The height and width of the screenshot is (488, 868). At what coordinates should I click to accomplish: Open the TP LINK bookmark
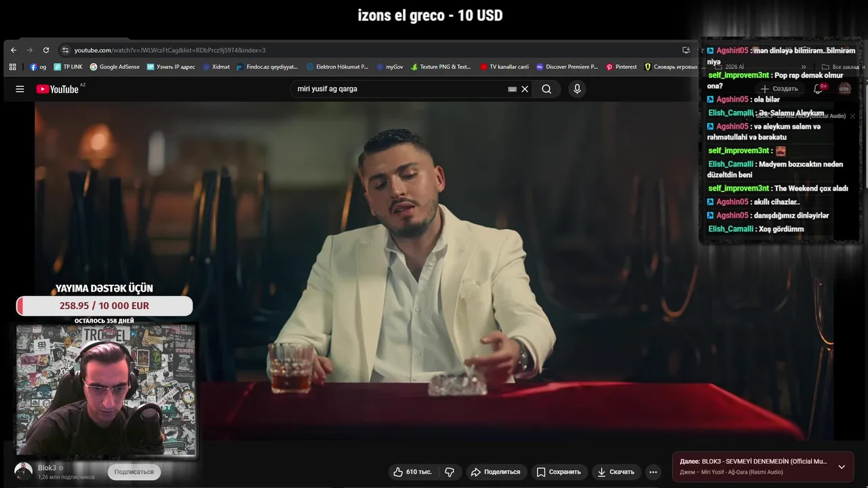(68, 67)
